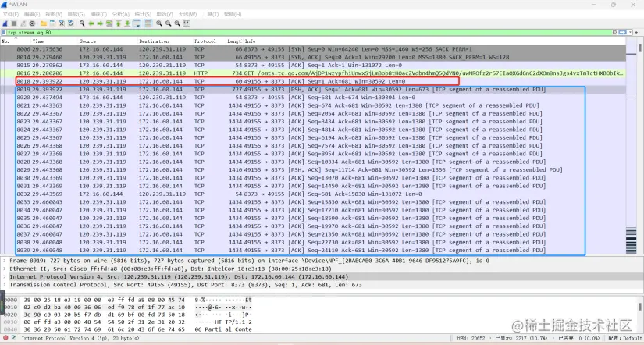Viewport: 644px width, 345px height.
Task: Sort packets by the Protocol column header
Action: pyautogui.click(x=209, y=41)
